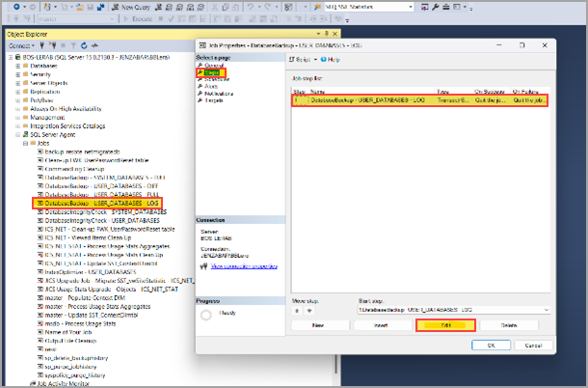Click the Open File folder icon in toolbar
The width and height of the screenshot is (588, 388).
(x=80, y=7)
